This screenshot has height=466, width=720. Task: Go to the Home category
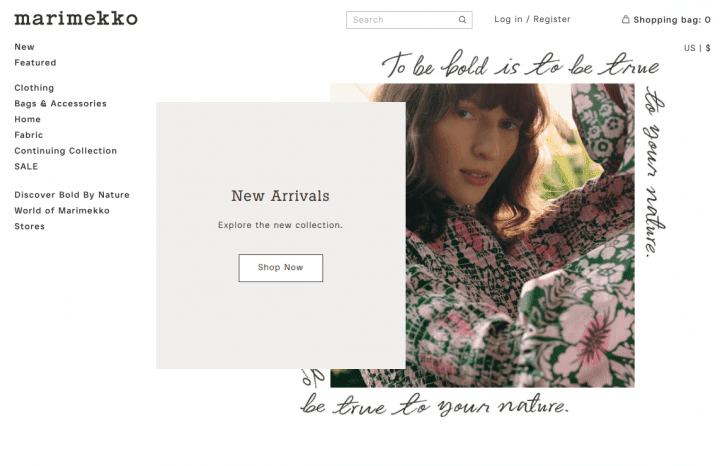28,119
